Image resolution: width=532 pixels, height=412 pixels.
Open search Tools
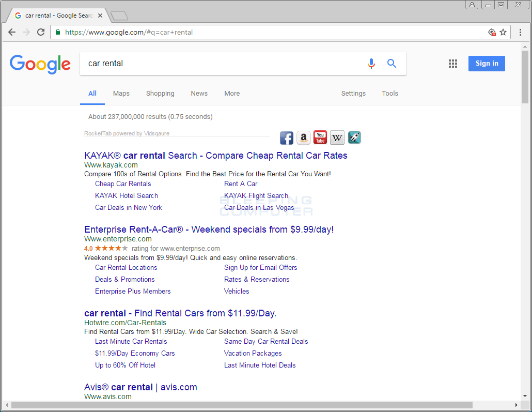390,94
